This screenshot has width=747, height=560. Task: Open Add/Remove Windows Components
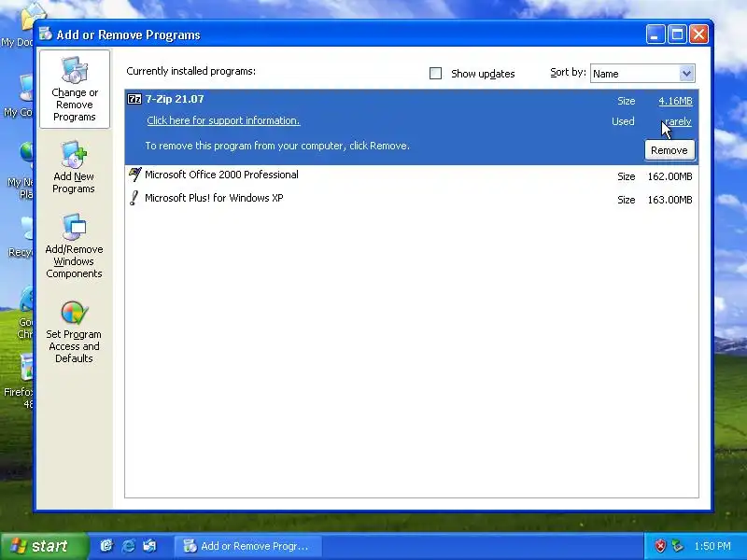point(74,246)
